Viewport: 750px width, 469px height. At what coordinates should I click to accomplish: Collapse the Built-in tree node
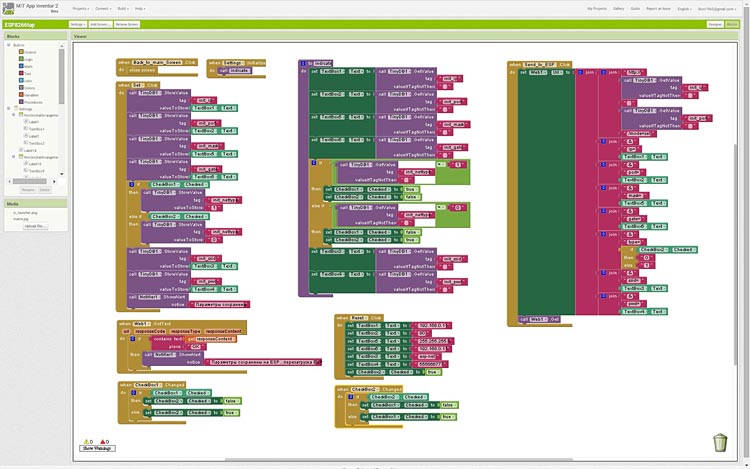coord(9,45)
